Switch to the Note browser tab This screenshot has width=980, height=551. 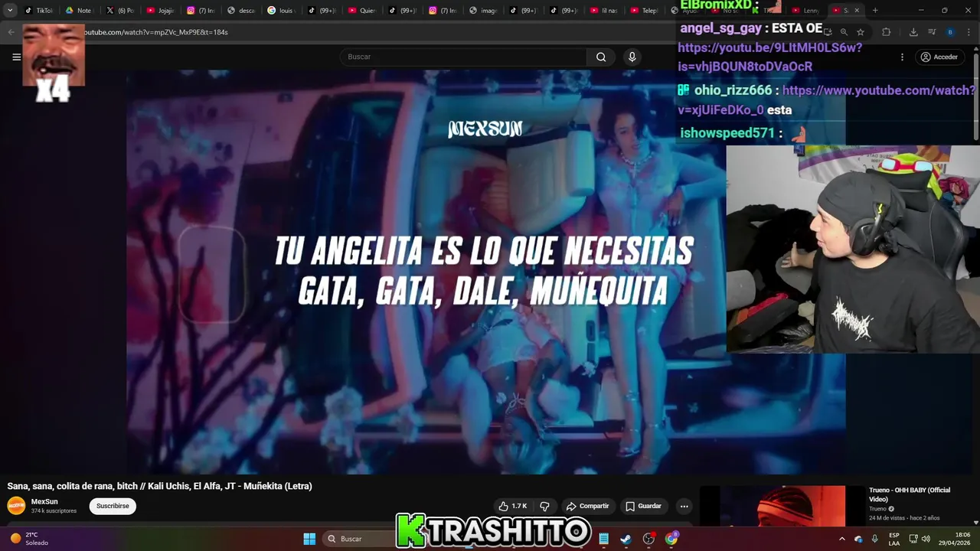(x=79, y=11)
